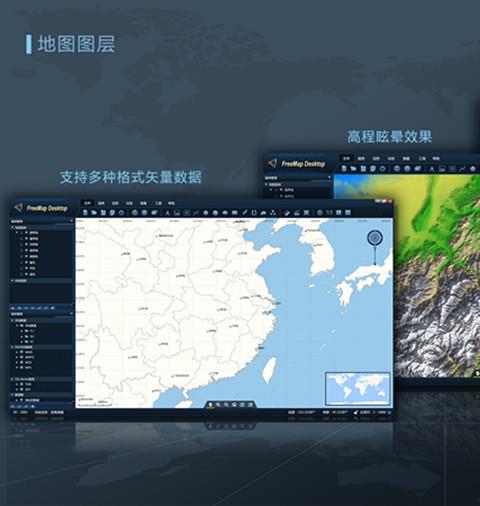Click the stacked layers icon in front window toolbar
480x506 pixels.
[154, 212]
